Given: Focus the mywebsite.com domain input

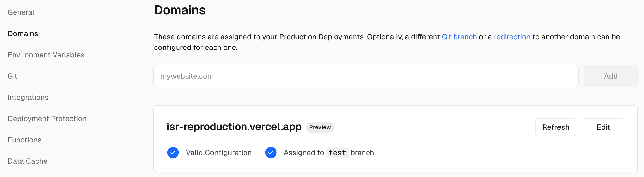Looking at the screenshot, I should tap(366, 76).
